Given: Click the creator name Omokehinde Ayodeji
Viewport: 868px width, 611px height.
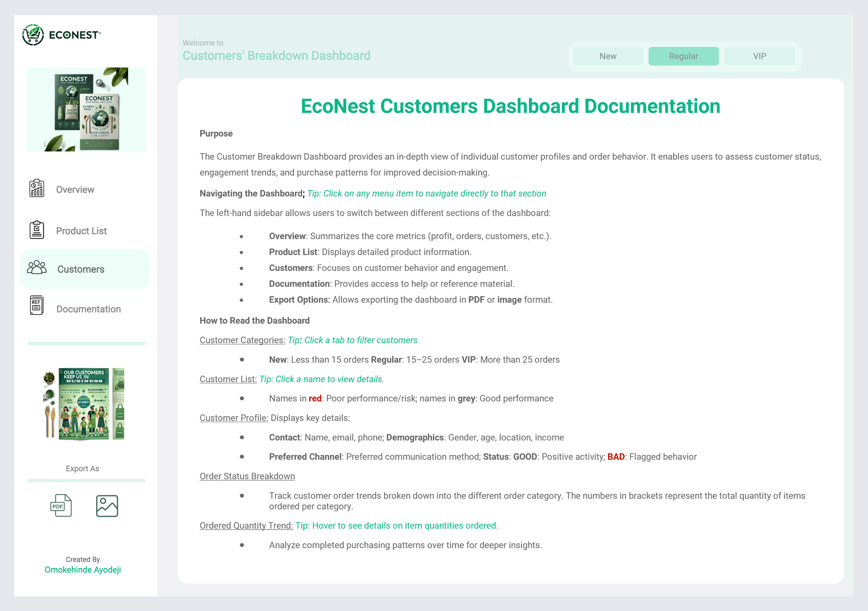Looking at the screenshot, I should coord(83,570).
